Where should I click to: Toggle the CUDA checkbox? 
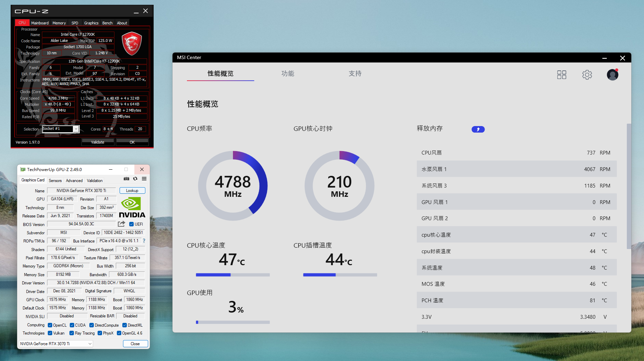pos(72,325)
